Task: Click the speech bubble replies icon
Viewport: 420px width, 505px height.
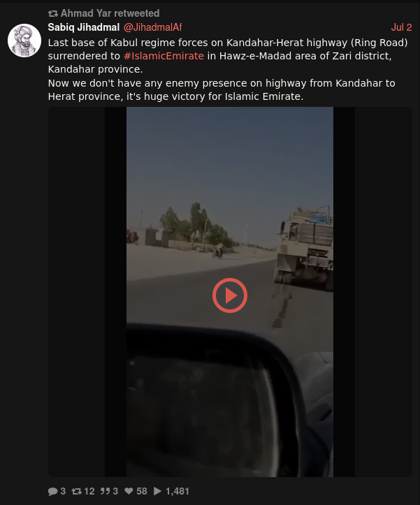Action: click(52, 491)
